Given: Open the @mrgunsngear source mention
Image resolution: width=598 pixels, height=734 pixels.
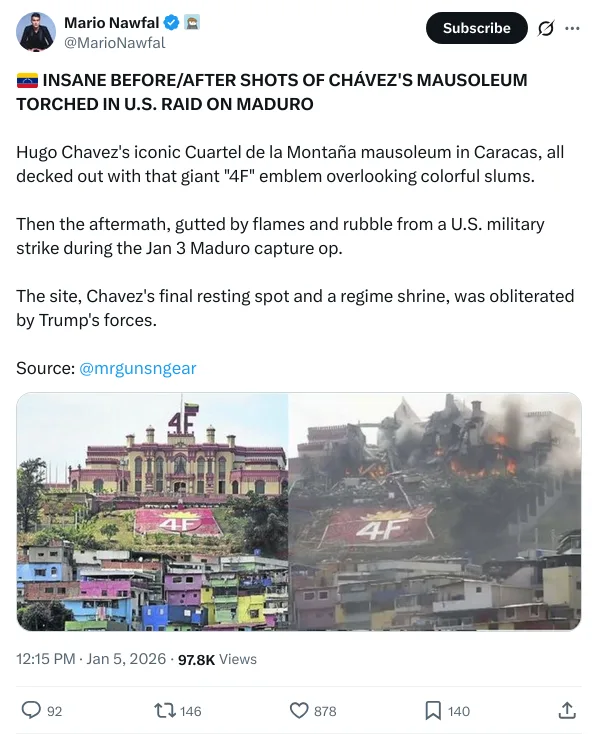Looking at the screenshot, I should click(x=138, y=368).
